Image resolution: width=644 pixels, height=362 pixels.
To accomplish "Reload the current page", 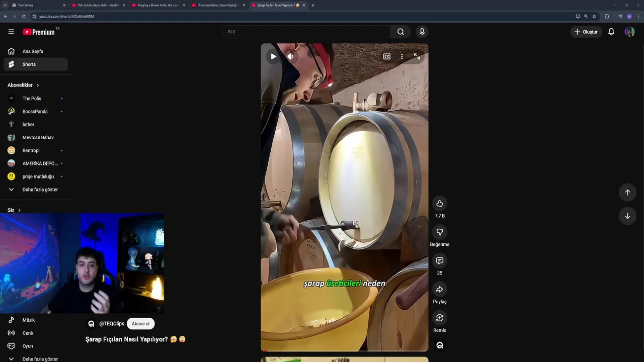I will pos(23,16).
